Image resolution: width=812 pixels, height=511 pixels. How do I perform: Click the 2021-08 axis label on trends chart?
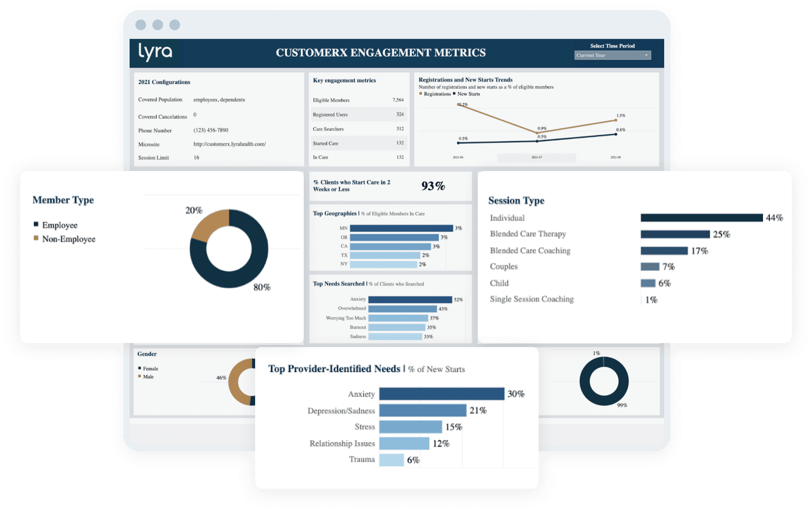(616, 157)
